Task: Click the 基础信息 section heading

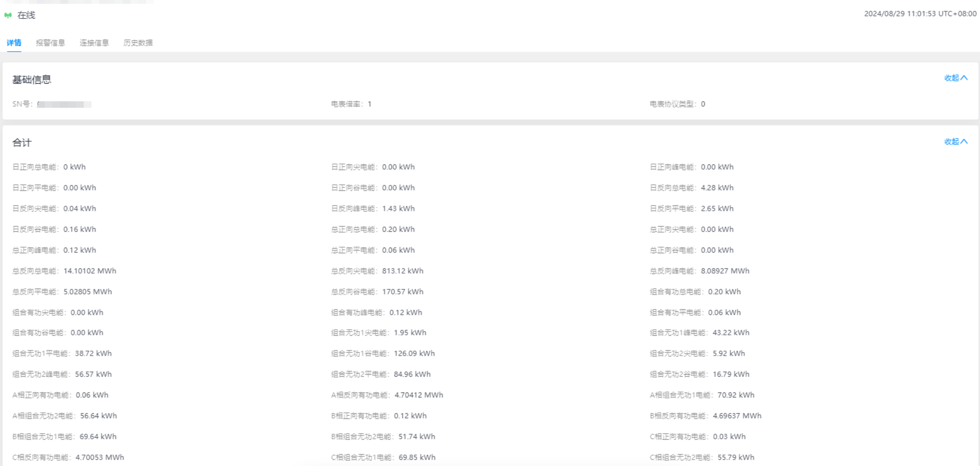Action: [32, 80]
